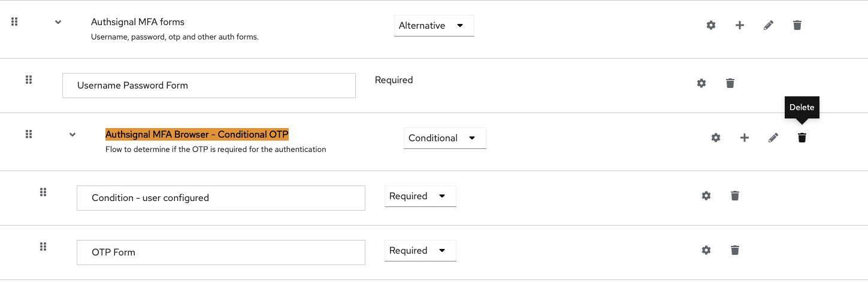Open gear for Condition - user configured
This screenshot has width=868, height=289.
click(x=706, y=196)
